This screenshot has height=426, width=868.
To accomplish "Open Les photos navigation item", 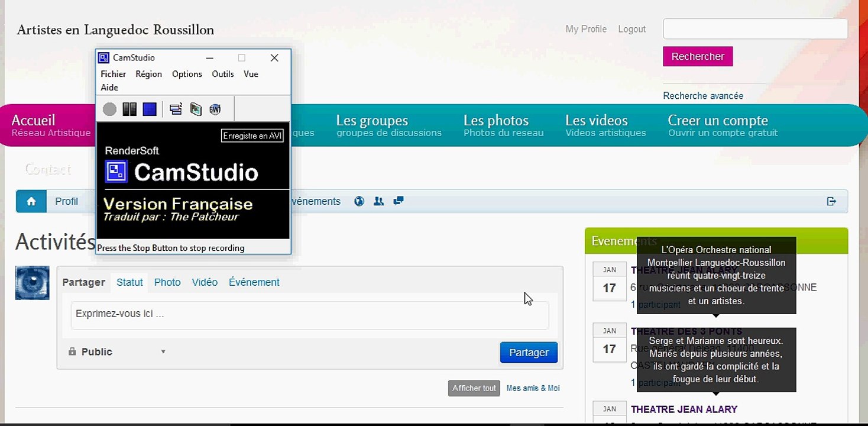I will [503, 125].
